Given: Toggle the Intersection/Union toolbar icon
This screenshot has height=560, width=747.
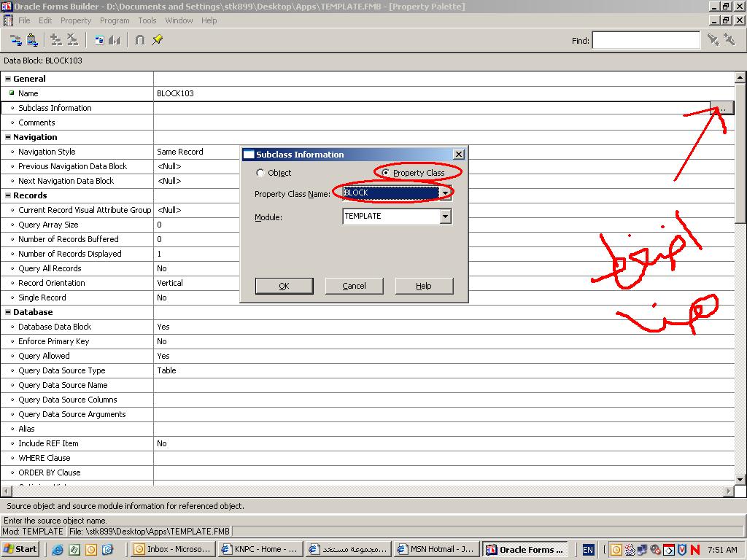Looking at the screenshot, I should pyautogui.click(x=140, y=40).
